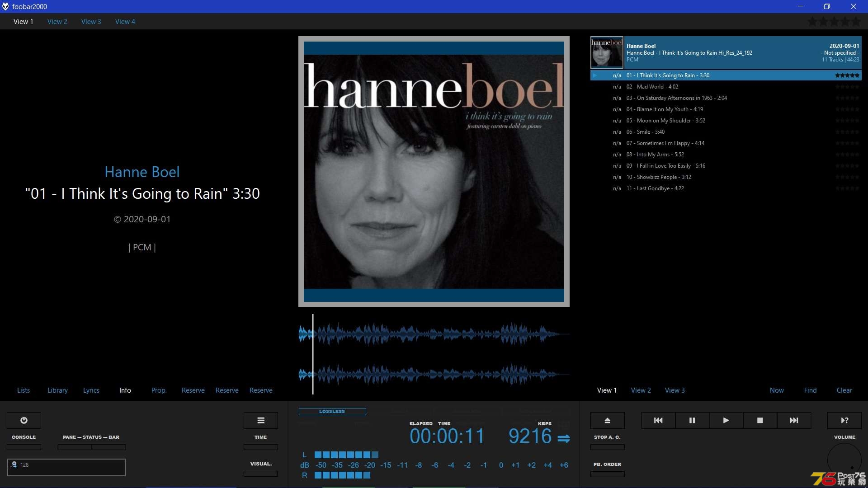Screen dimensions: 868x488
Task: Select track 03 - On Saturday Afternoons in 1963
Action: pyautogui.click(x=726, y=98)
